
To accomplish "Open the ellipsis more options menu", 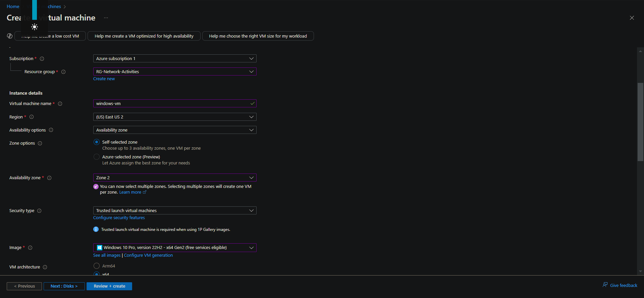I will pos(106,18).
